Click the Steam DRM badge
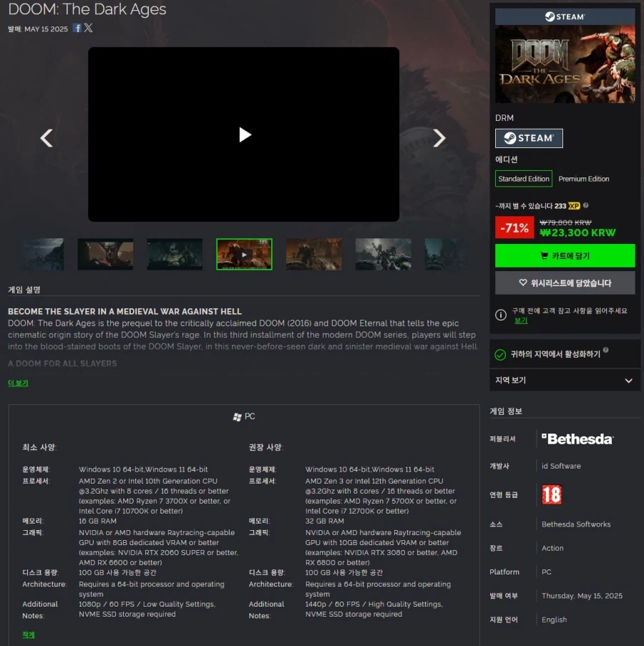This screenshot has height=646, width=644. 529,138
